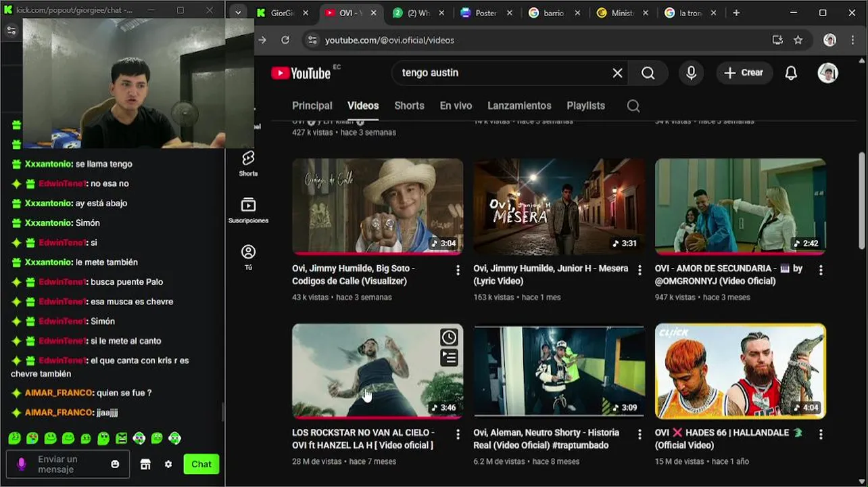Open the Chrome profile avatar
The image size is (868, 487).
click(x=829, y=40)
